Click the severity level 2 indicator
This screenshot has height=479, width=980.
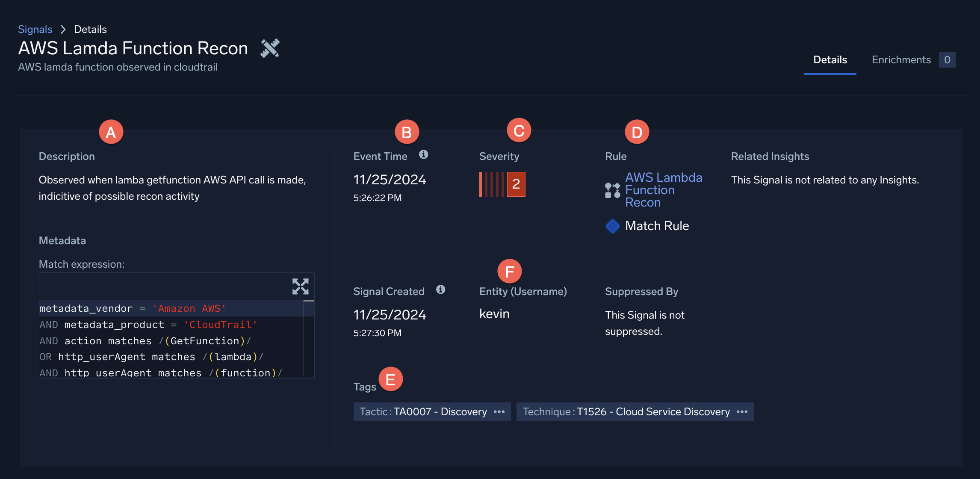(516, 184)
